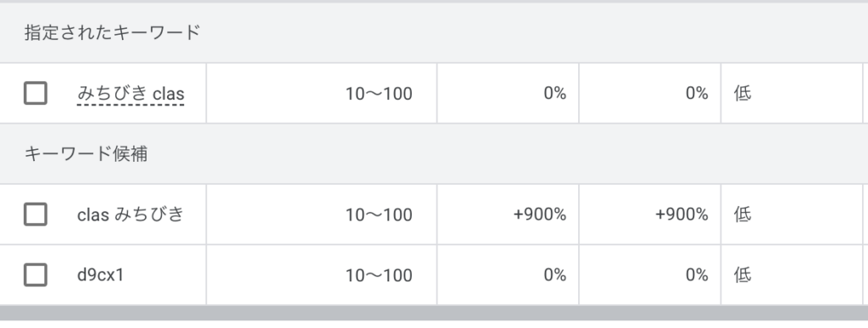868x328 pixels.
Task: Click second +900% value in clas みちびき row
Action: pos(682,214)
